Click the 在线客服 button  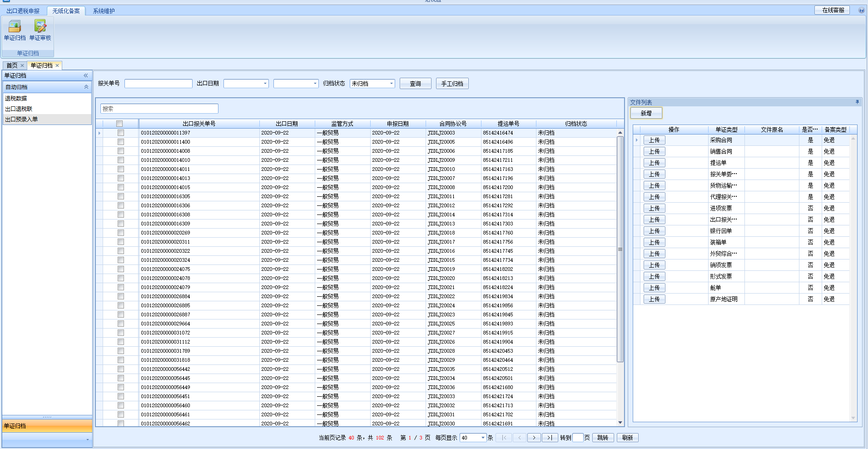[x=833, y=10]
